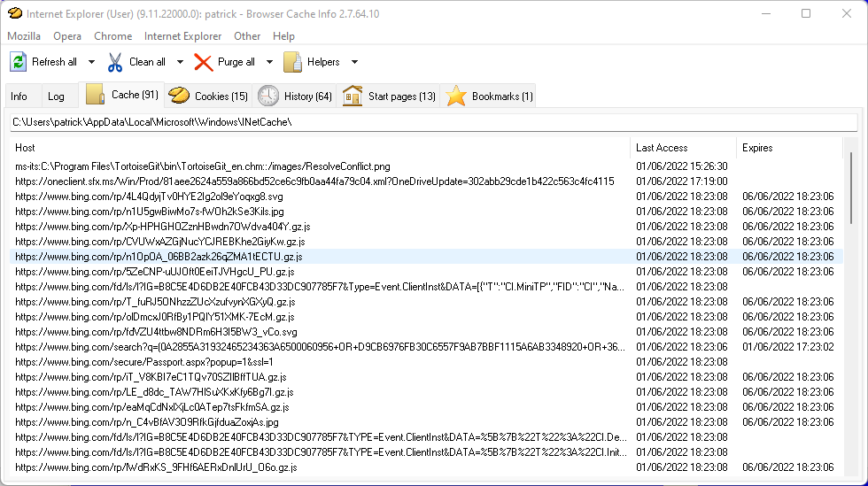Click the clock icon on History tab
The image size is (868, 486).
(267, 96)
